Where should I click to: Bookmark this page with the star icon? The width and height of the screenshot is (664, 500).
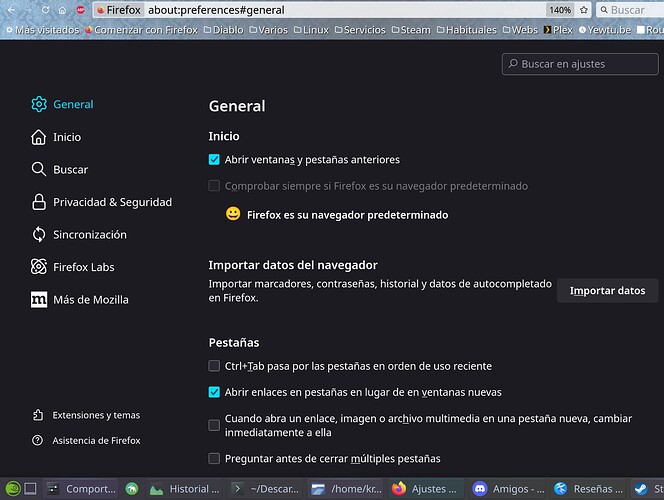(584, 10)
